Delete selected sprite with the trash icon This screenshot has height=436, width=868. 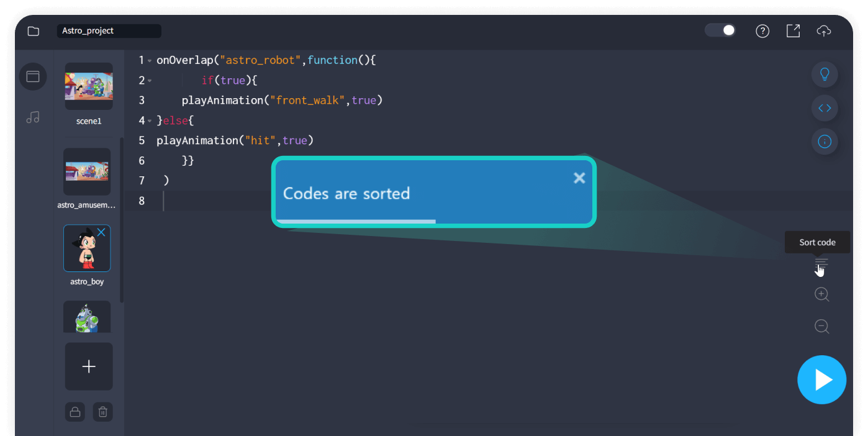tap(102, 412)
